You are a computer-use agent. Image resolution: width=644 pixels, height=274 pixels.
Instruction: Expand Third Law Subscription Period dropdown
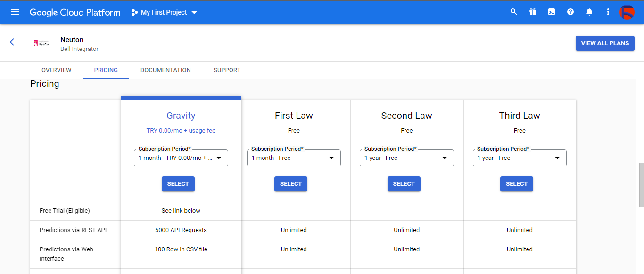click(519, 158)
